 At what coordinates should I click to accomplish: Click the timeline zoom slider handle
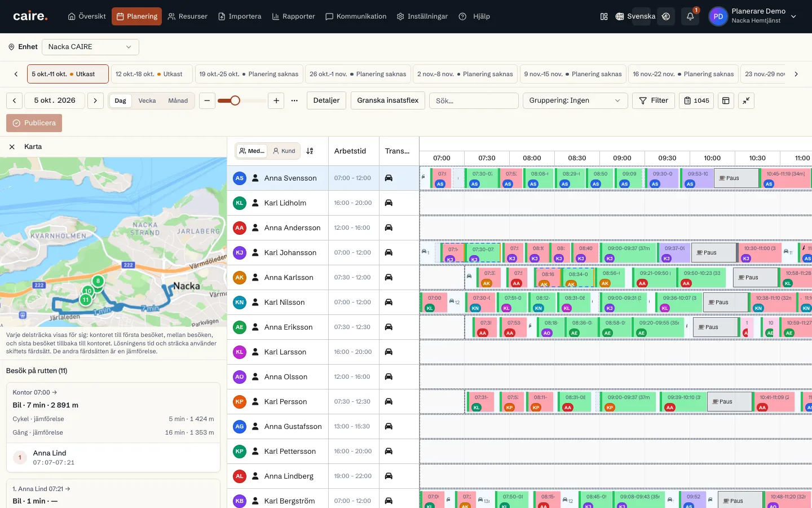tap(235, 100)
